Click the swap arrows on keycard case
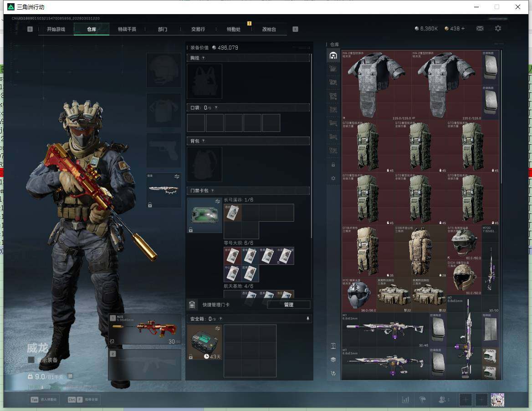 pos(217,202)
